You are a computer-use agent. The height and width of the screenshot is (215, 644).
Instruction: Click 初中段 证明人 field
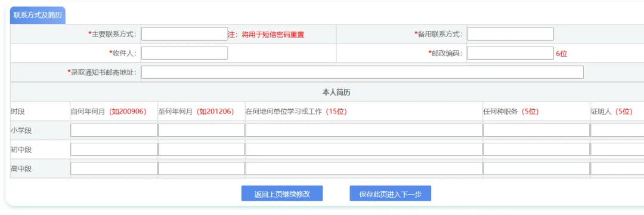click(617, 149)
